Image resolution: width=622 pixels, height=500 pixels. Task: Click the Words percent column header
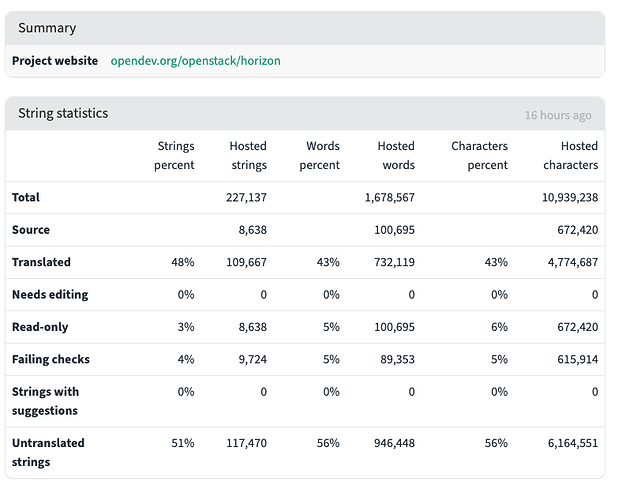click(x=322, y=156)
